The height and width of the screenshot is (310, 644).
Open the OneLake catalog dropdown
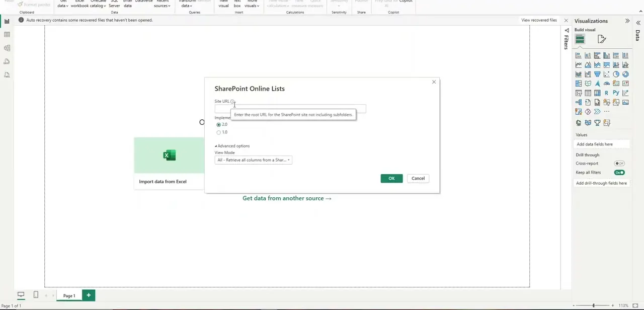point(98,4)
